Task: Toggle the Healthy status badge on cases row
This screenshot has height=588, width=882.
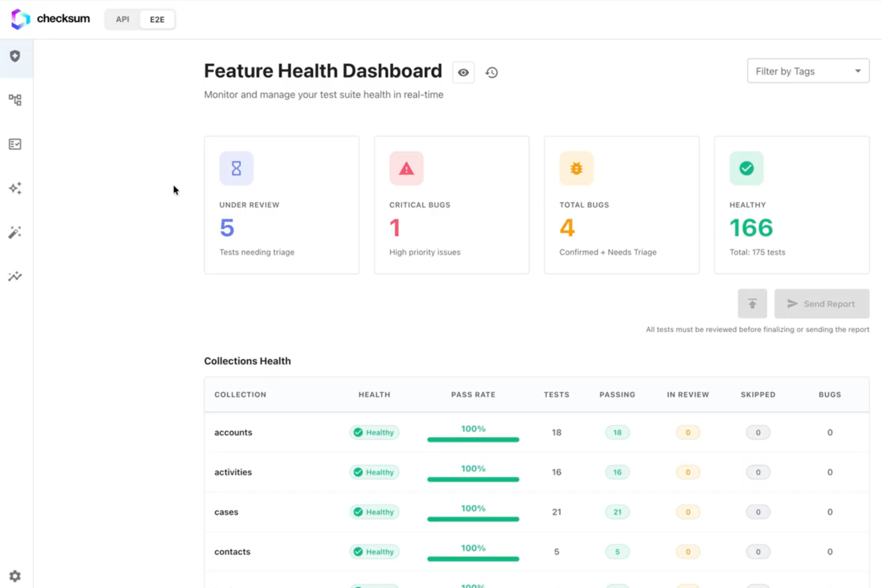Action: pos(374,512)
